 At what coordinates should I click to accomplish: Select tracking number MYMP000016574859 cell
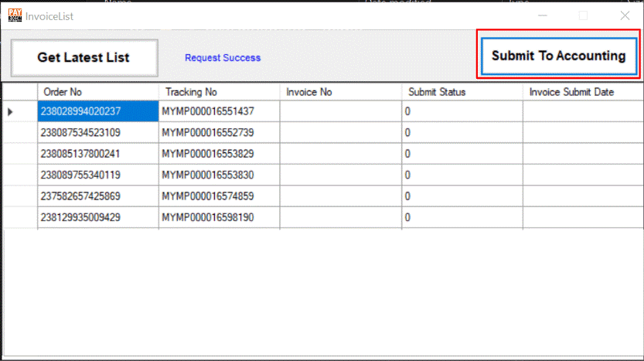[x=219, y=196]
